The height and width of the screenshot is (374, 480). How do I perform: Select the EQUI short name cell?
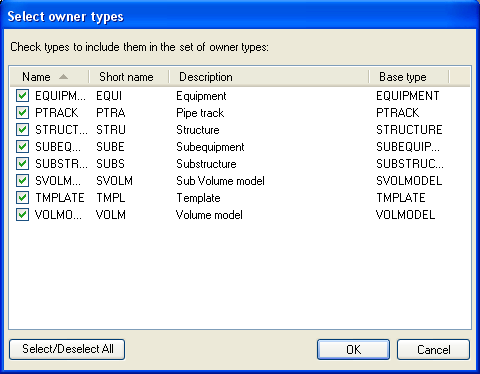[109, 96]
